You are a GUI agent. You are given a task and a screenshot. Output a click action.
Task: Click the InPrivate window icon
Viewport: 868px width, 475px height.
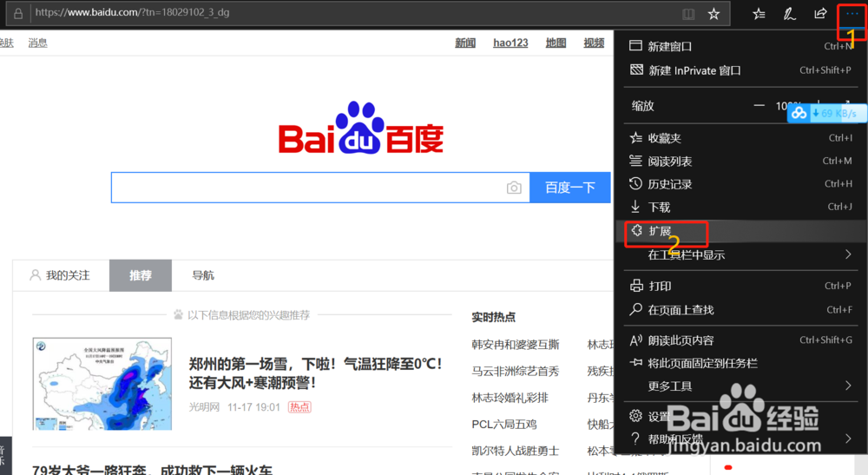636,69
